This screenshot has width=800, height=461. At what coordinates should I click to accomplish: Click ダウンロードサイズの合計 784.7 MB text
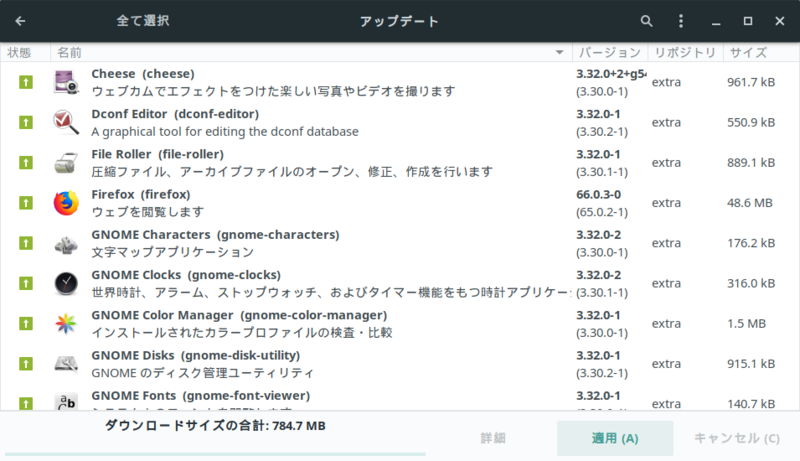click(215, 426)
